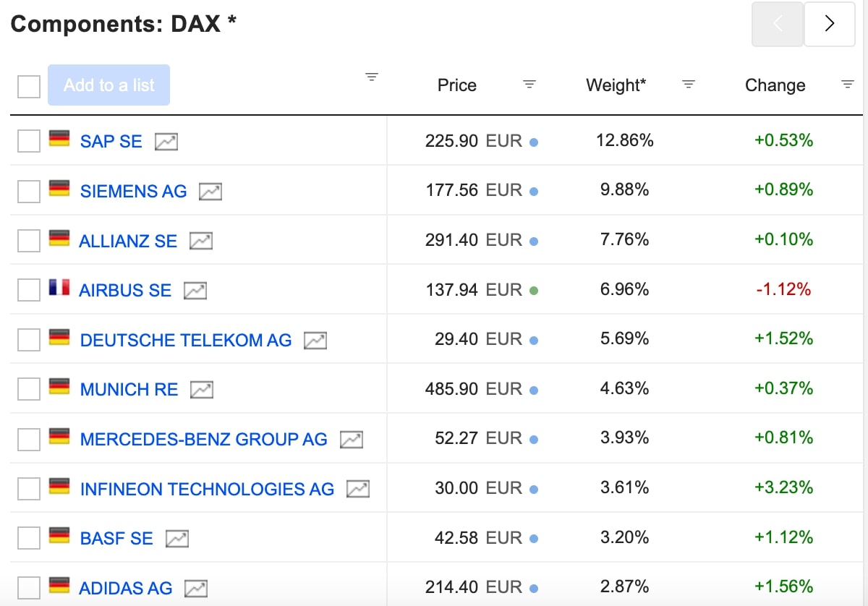Viewport: 868px width, 606px height.
Task: Click the Components: DAX * heading
Action: point(124,24)
